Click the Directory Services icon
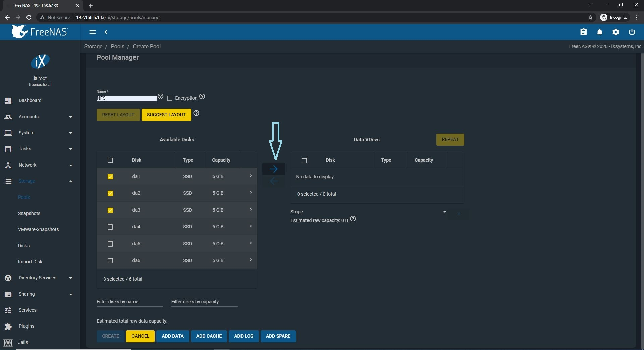This screenshot has width=644, height=350. [x=8, y=278]
